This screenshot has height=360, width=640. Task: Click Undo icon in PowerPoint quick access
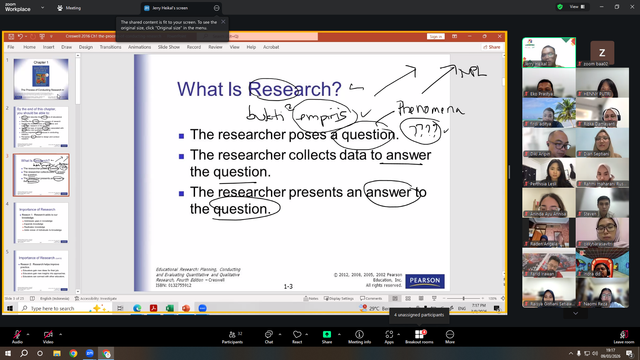20,36
